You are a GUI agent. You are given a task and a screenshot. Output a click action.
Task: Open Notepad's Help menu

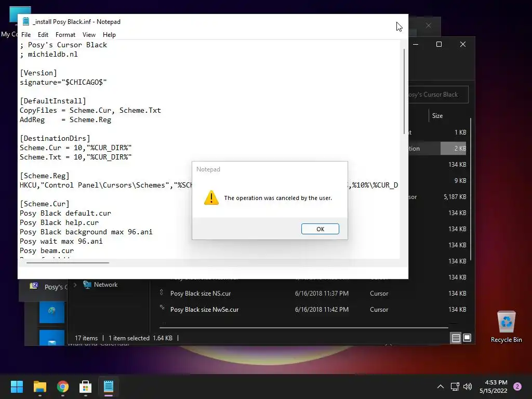coord(109,35)
